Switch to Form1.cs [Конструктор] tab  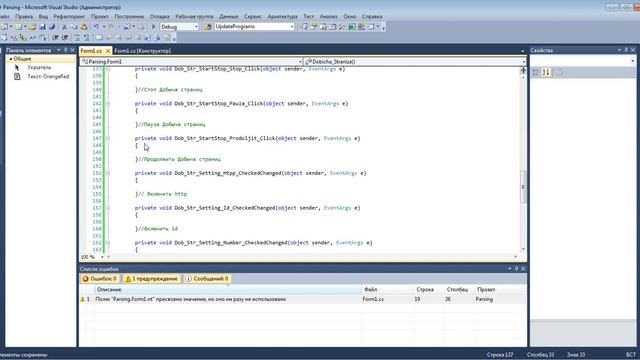click(x=142, y=51)
